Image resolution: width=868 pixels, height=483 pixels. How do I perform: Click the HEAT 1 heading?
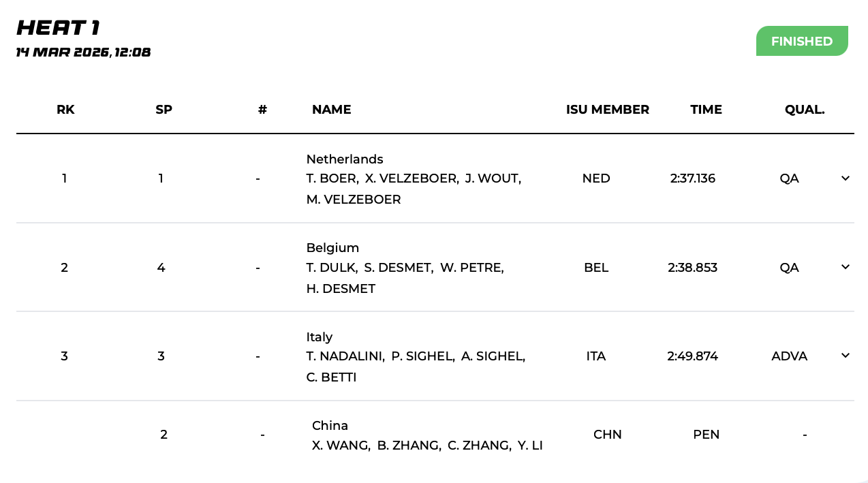click(59, 28)
